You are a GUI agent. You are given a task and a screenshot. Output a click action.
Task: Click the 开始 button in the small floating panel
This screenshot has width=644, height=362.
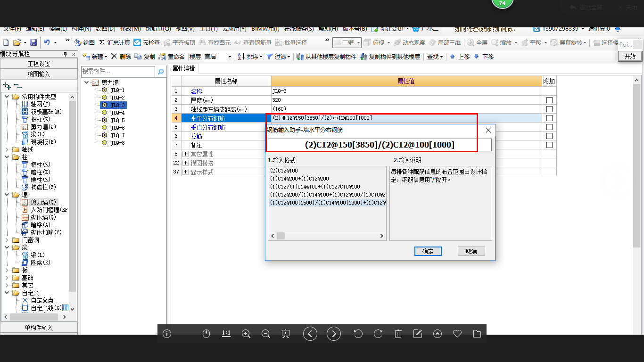[x=630, y=56]
